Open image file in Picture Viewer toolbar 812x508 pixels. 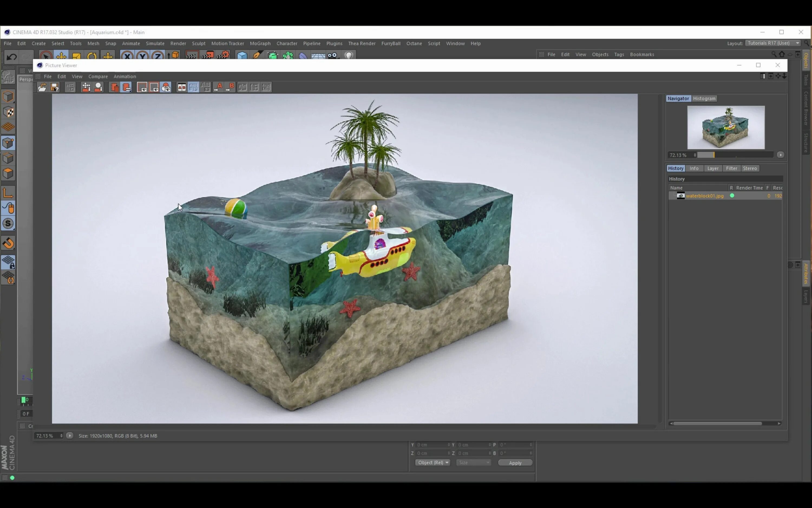click(x=42, y=87)
